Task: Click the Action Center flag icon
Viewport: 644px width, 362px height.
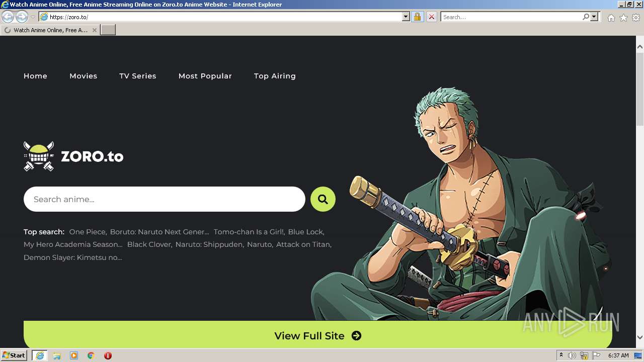Action: (x=595, y=355)
